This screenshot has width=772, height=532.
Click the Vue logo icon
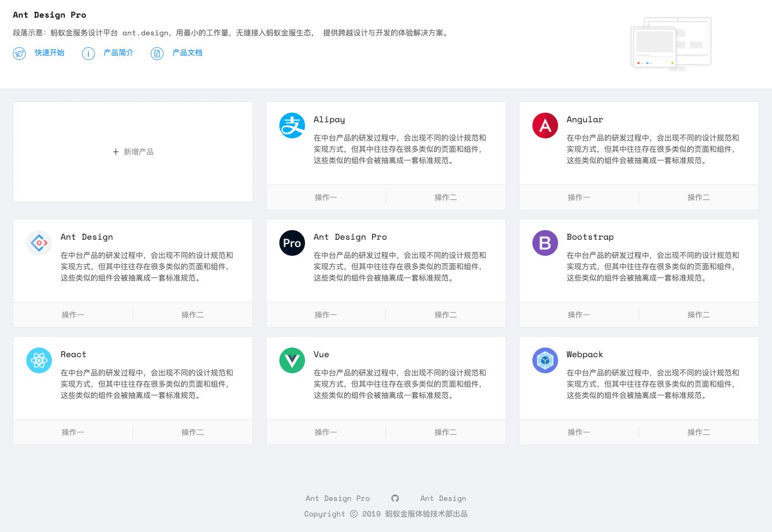click(292, 360)
